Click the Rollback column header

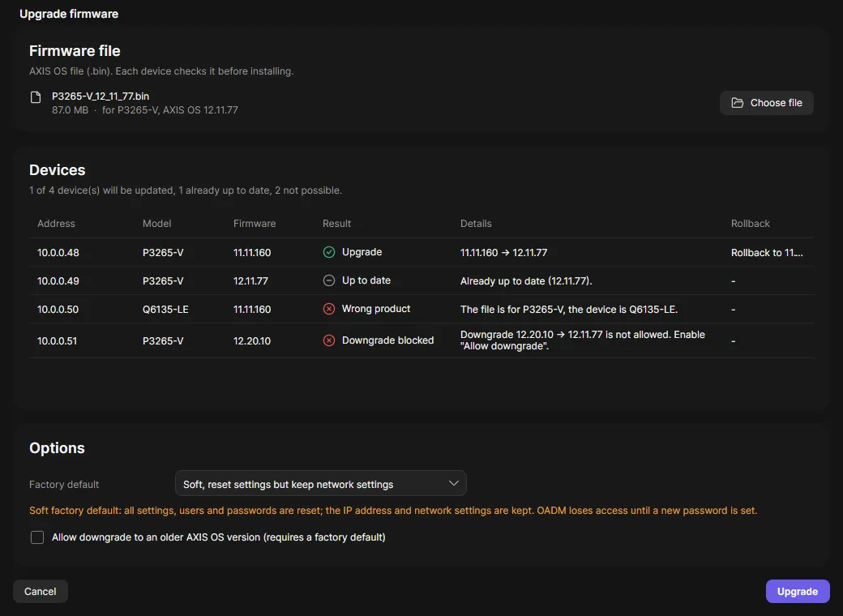pos(750,224)
